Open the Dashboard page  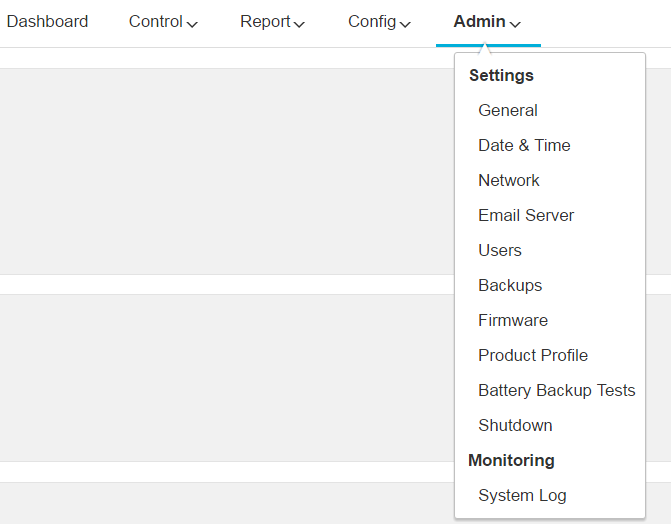click(x=47, y=22)
